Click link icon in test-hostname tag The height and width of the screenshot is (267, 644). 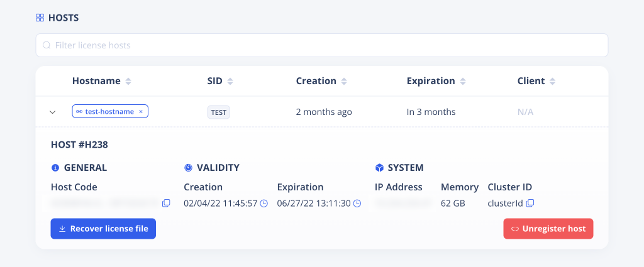(79, 112)
